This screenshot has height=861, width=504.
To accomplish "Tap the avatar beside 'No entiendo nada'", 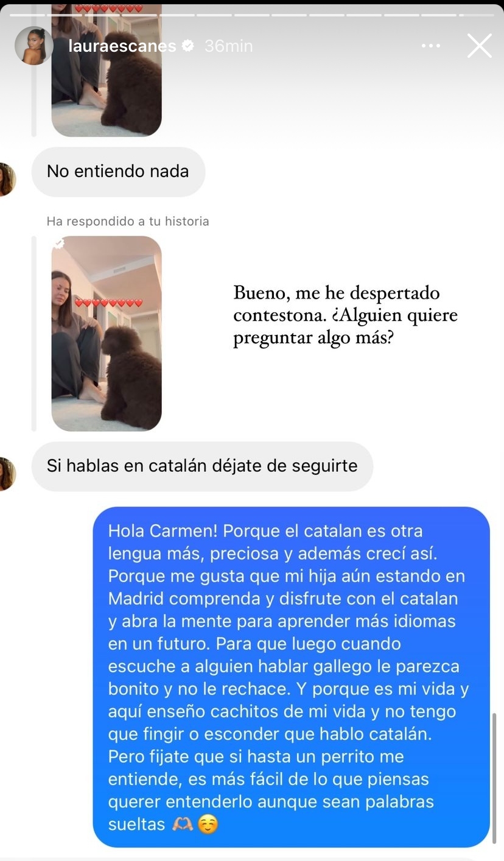I will [6, 179].
